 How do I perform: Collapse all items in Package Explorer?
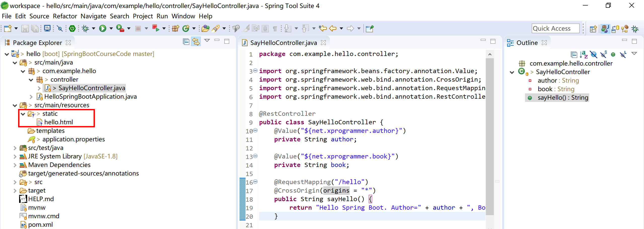(186, 42)
